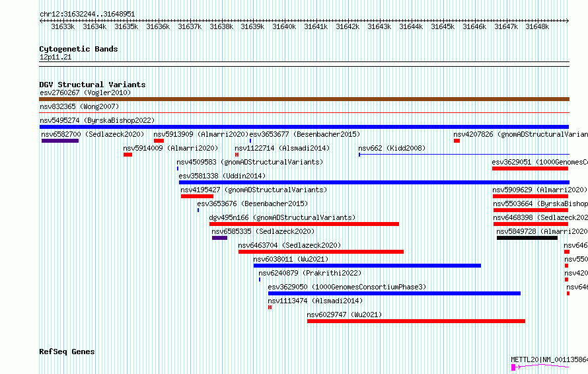Click the red nsv6463704 variant bar
The image size is (588, 374).
[x=321, y=252]
